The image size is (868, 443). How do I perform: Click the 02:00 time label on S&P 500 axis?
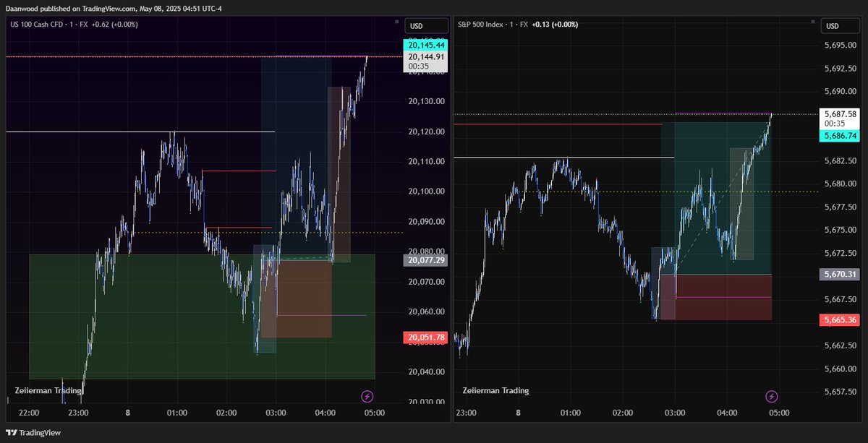click(623, 413)
